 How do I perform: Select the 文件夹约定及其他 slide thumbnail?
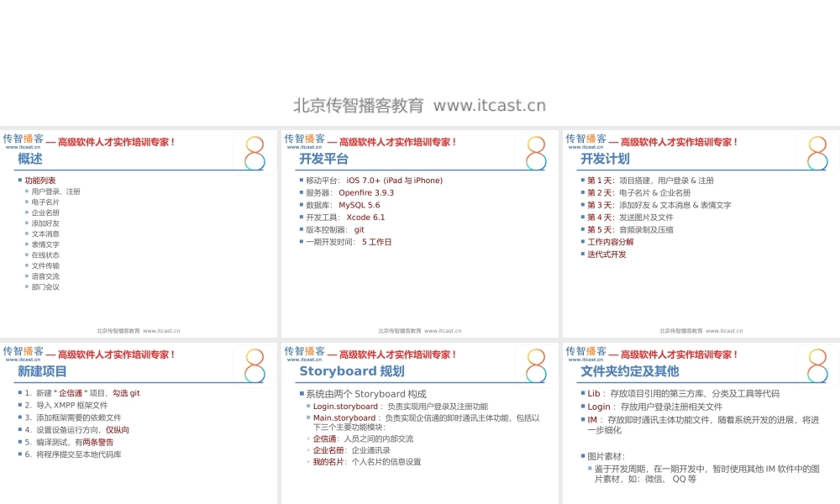click(700, 420)
